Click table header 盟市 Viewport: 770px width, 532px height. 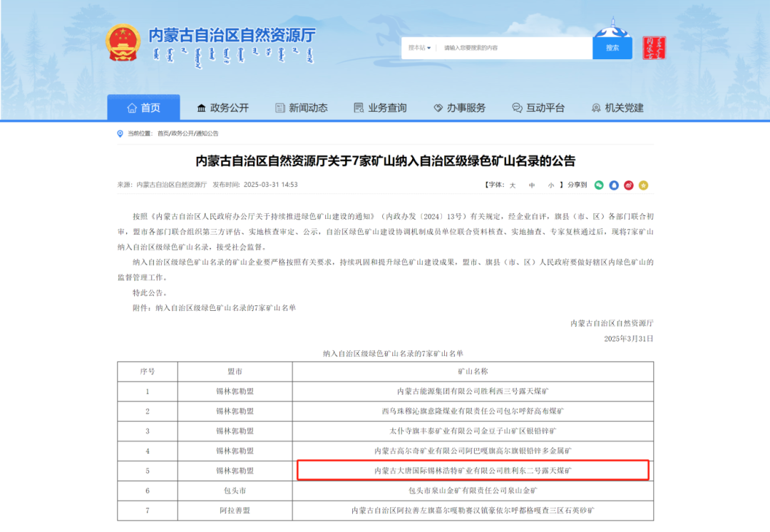[235, 372]
